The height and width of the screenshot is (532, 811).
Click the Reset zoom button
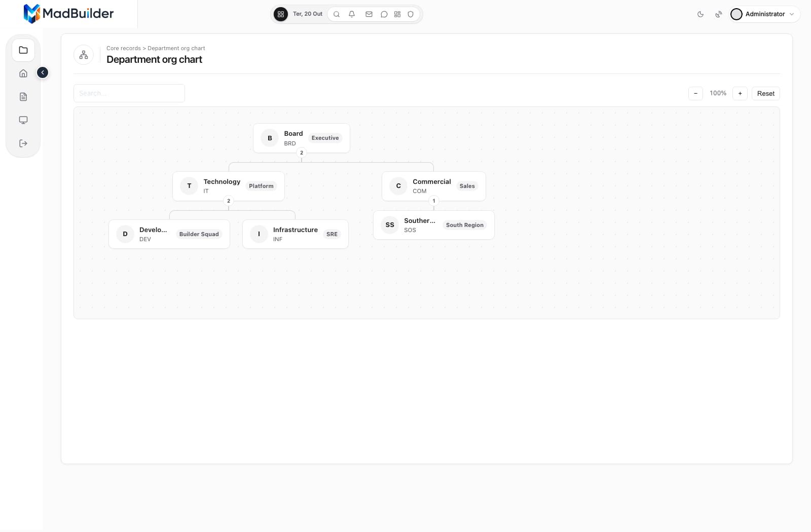pyautogui.click(x=766, y=93)
